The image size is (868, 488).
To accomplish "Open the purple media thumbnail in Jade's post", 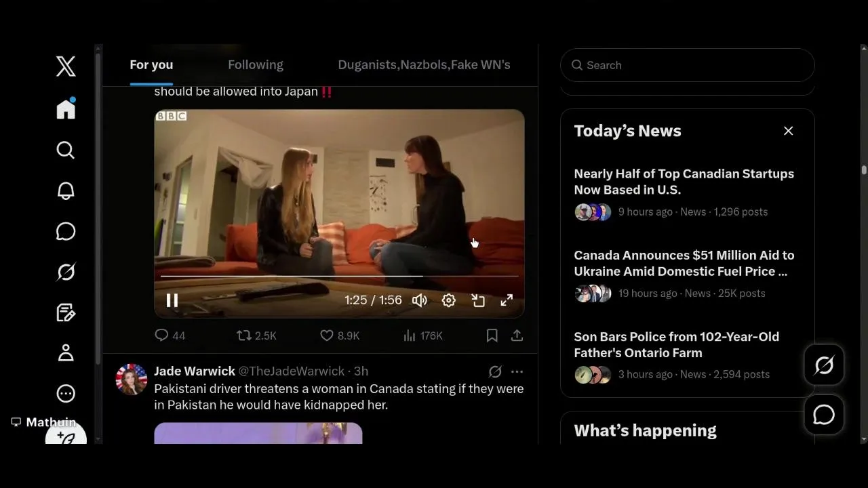I will (258, 433).
